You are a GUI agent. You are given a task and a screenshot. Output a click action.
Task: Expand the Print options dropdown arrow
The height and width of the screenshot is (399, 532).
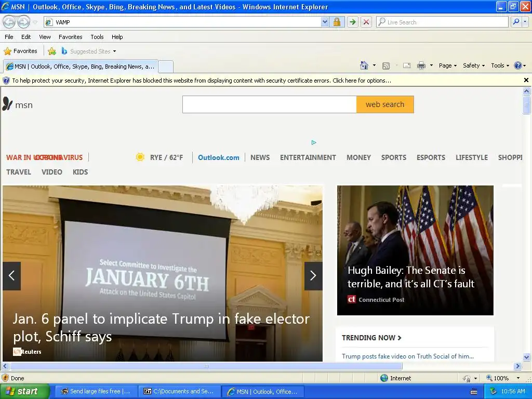click(x=431, y=65)
